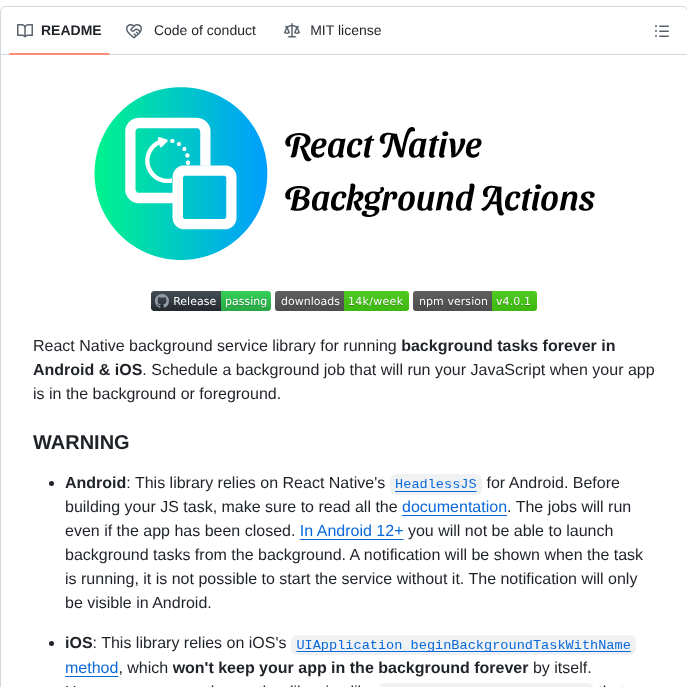Image resolution: width=687 pixels, height=687 pixels.
Task: Click text 'won't keep your app in the background forever'
Action: (x=351, y=668)
